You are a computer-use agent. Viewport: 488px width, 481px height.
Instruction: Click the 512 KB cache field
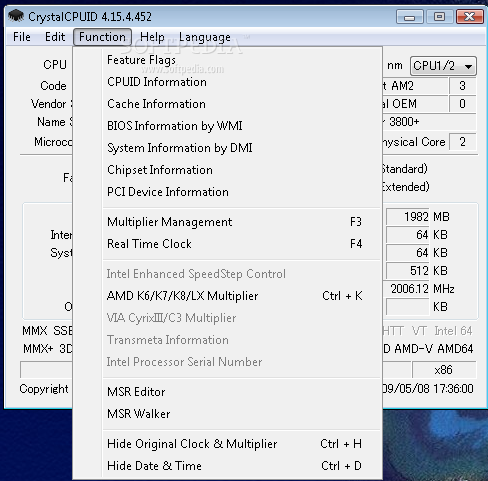[407, 271]
